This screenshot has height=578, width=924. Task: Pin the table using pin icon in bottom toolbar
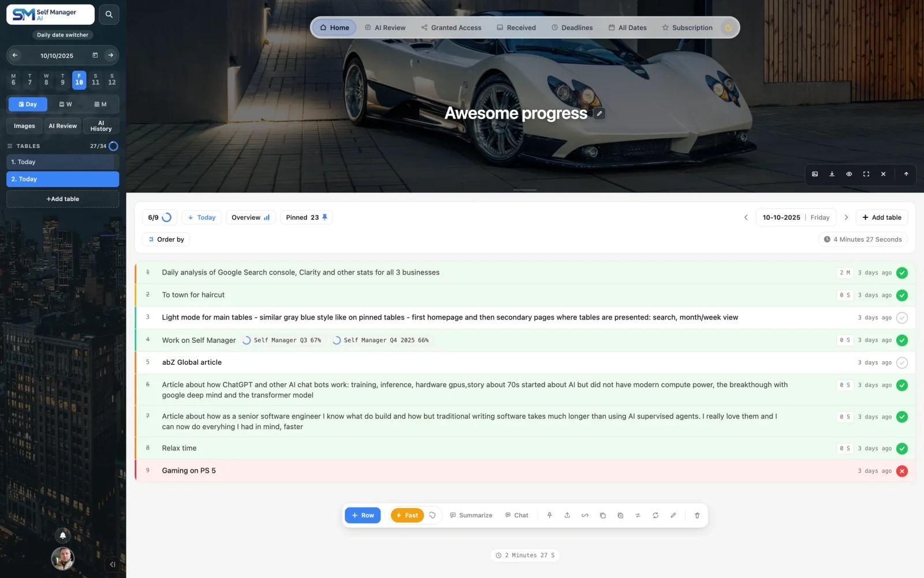(549, 515)
